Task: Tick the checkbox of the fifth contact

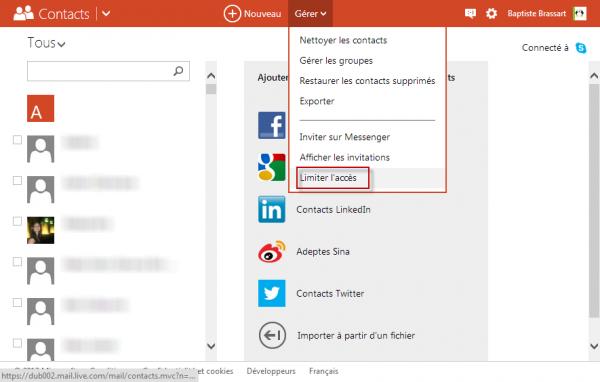Action: tap(17, 302)
